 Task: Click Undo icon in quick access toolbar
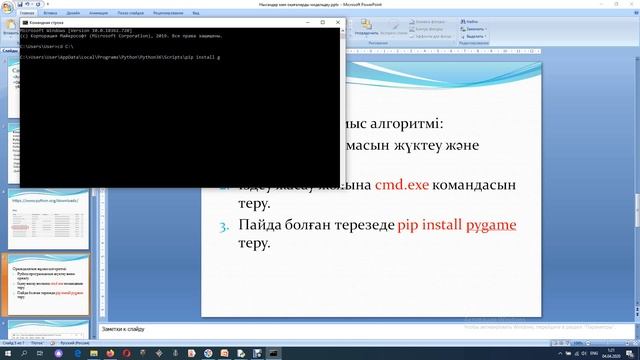[x=28, y=4]
